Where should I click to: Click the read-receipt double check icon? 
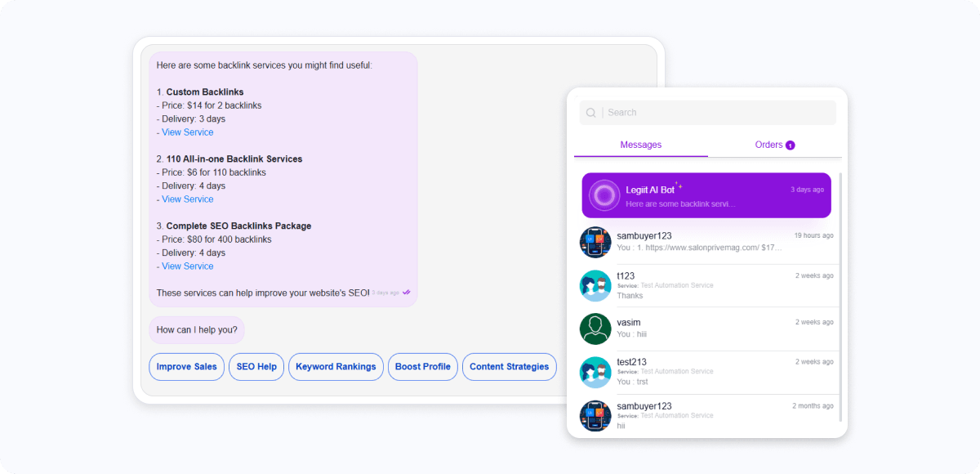tap(406, 292)
